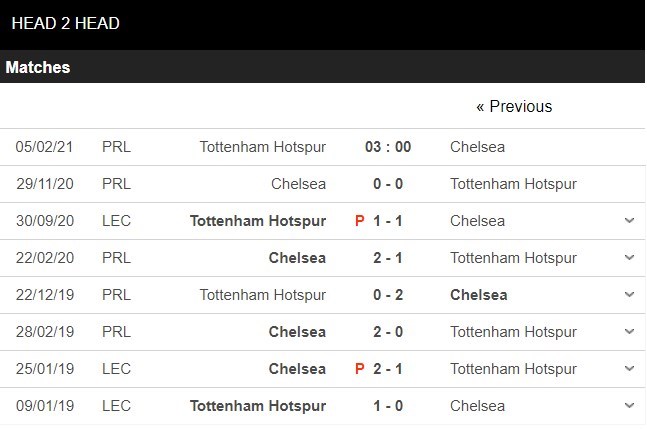Open Chelsea away team in 05/02/21 row
The image size is (647, 429).
(x=477, y=147)
